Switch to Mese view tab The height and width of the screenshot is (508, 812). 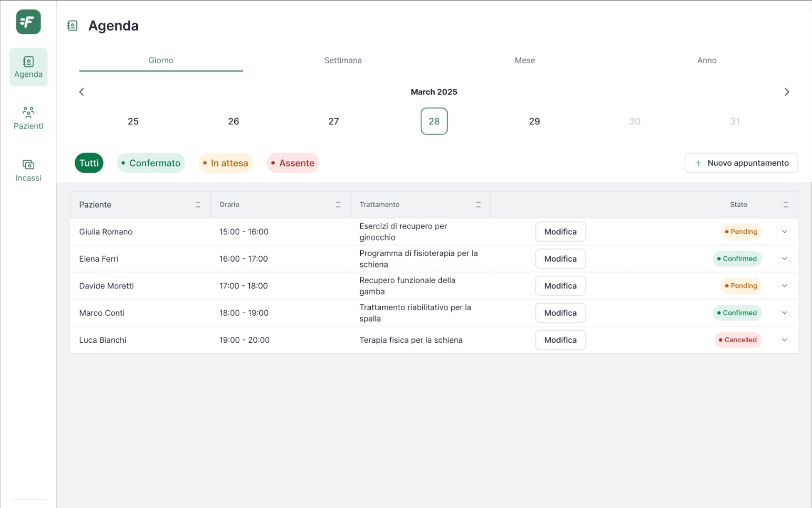click(x=525, y=61)
